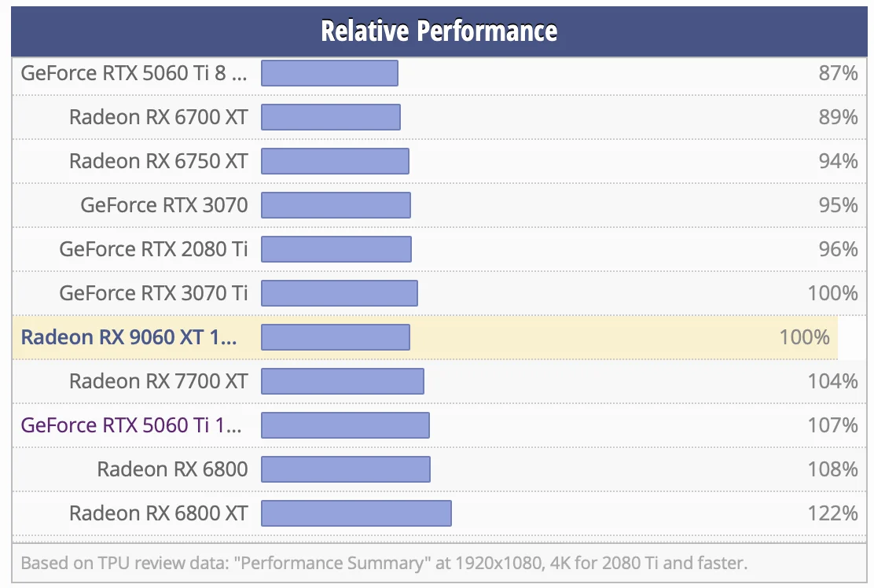The height and width of the screenshot is (588, 874).
Task: Open the GeForce RTX 3070 Ti link
Action: click(x=153, y=293)
